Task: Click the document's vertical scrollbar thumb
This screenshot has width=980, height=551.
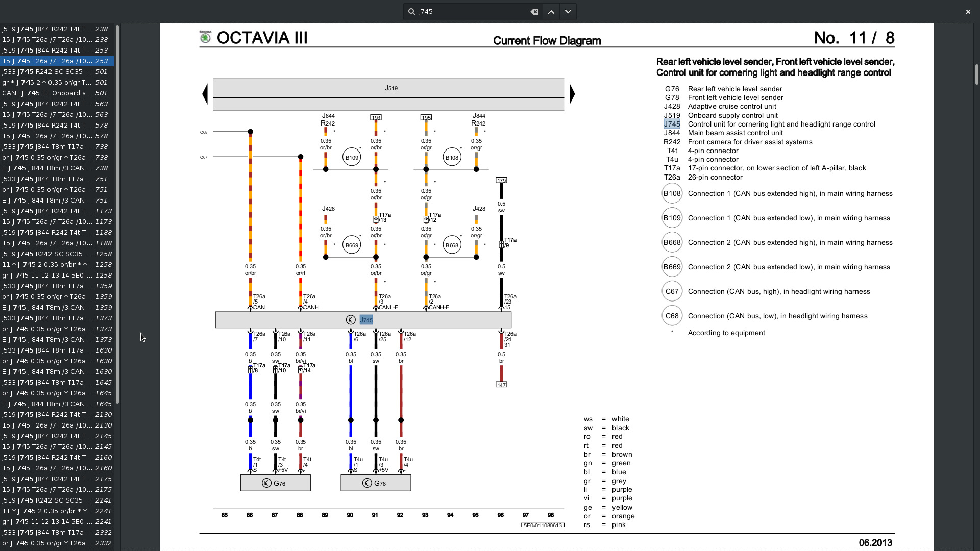Action: (976, 74)
